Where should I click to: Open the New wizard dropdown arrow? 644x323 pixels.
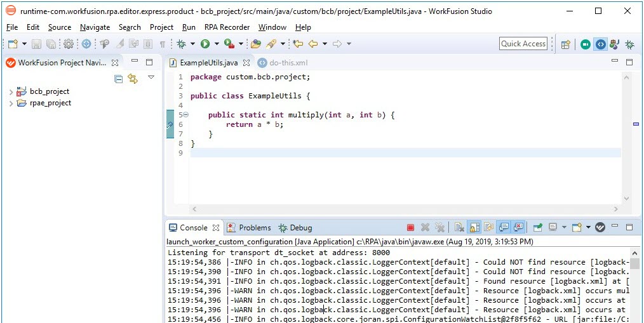(x=24, y=44)
